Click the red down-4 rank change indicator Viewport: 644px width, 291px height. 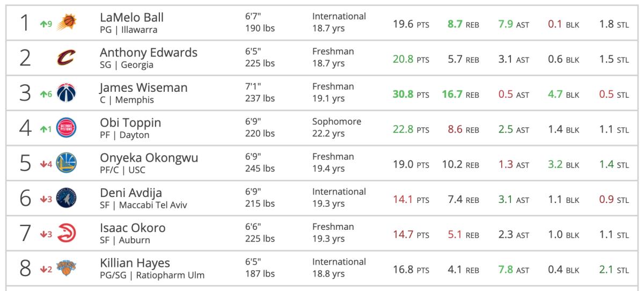[45, 164]
